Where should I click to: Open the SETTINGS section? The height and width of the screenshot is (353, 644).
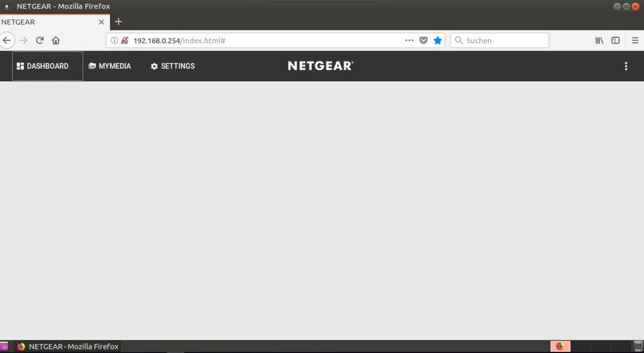click(x=173, y=66)
